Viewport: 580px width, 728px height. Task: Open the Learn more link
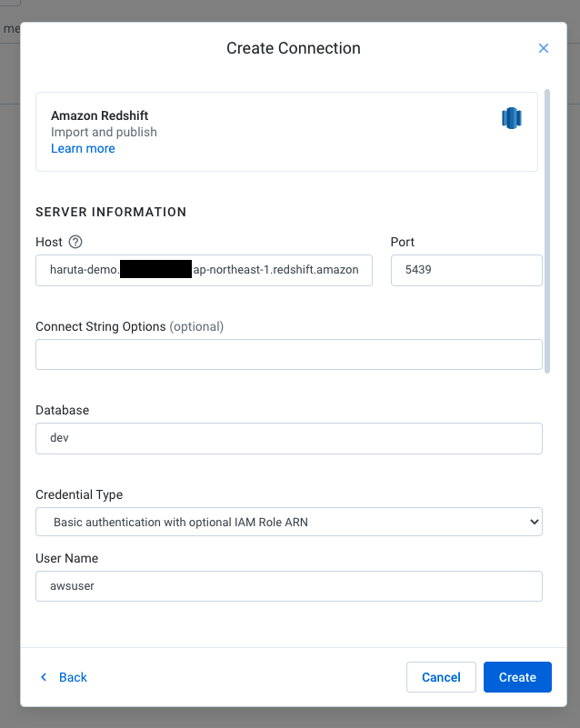(x=83, y=148)
